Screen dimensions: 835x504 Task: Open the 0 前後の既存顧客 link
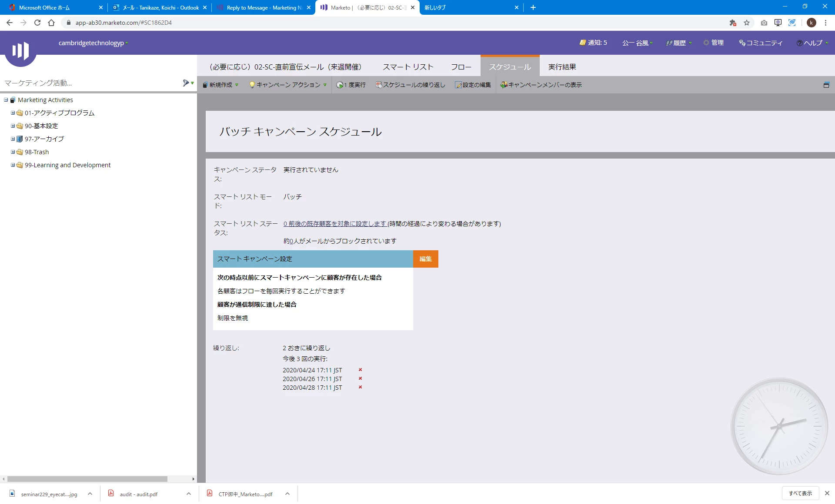(x=335, y=224)
